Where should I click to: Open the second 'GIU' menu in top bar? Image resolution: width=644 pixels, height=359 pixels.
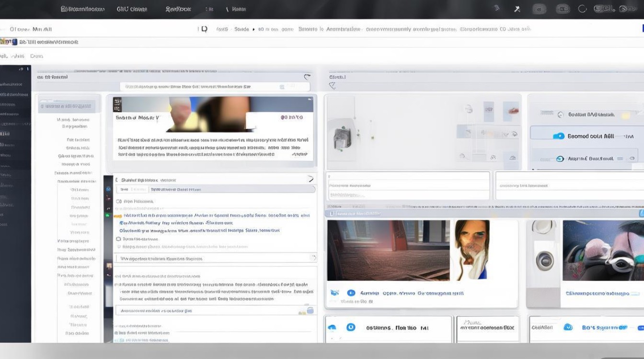tap(132, 9)
